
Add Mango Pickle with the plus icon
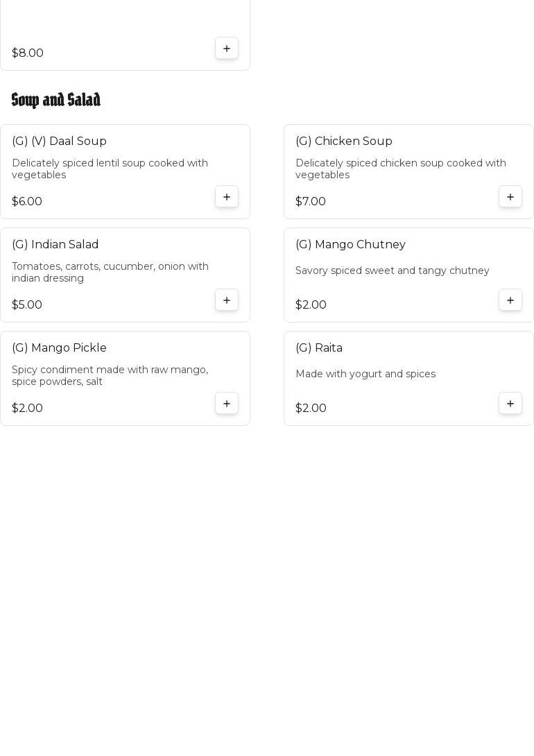tap(227, 404)
